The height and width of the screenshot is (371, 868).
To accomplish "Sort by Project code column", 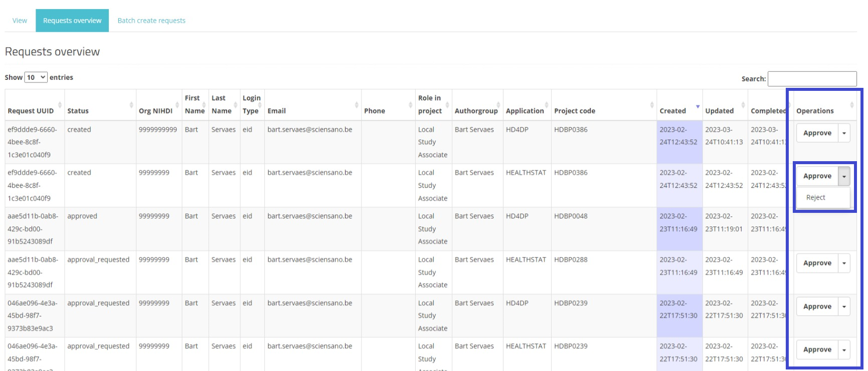I will [575, 110].
